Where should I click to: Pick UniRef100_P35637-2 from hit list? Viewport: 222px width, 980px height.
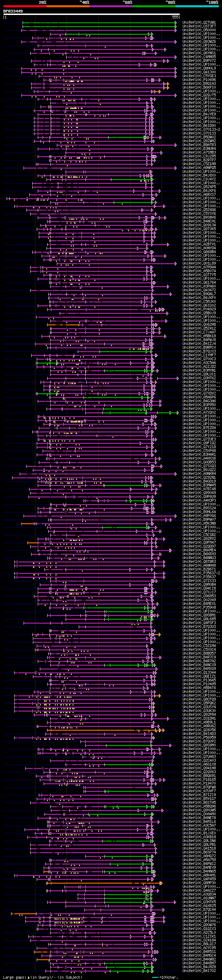[x=201, y=573]
